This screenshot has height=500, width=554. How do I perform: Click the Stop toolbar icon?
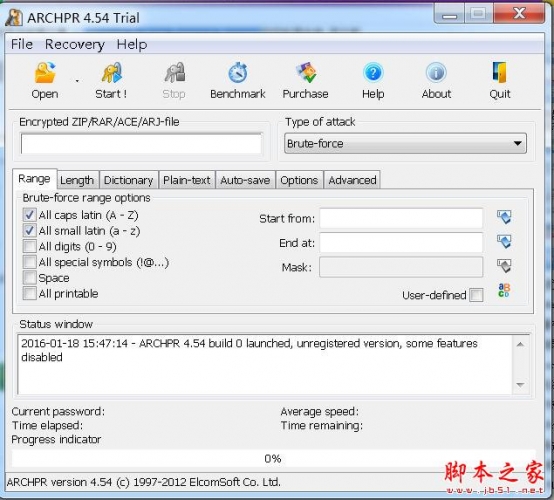point(175,72)
